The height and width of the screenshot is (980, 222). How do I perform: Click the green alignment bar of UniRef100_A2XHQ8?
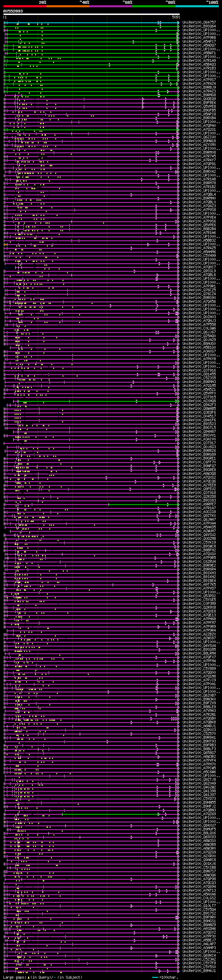[x=98, y=401]
